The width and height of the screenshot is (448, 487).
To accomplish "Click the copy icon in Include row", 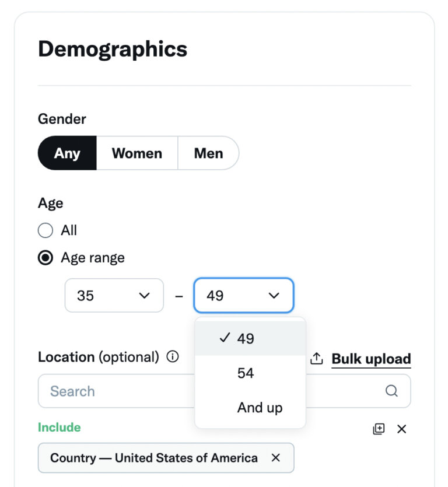I will (379, 429).
